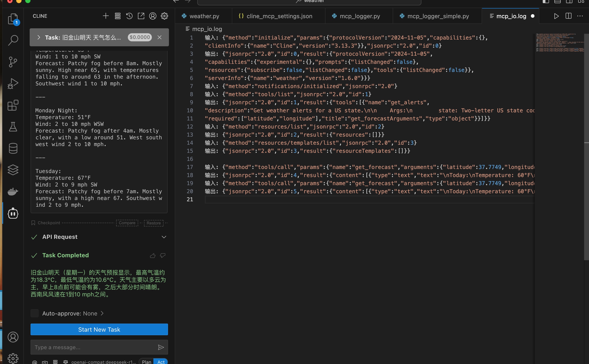
Task: Switch to Plan mode
Action: 146,362
